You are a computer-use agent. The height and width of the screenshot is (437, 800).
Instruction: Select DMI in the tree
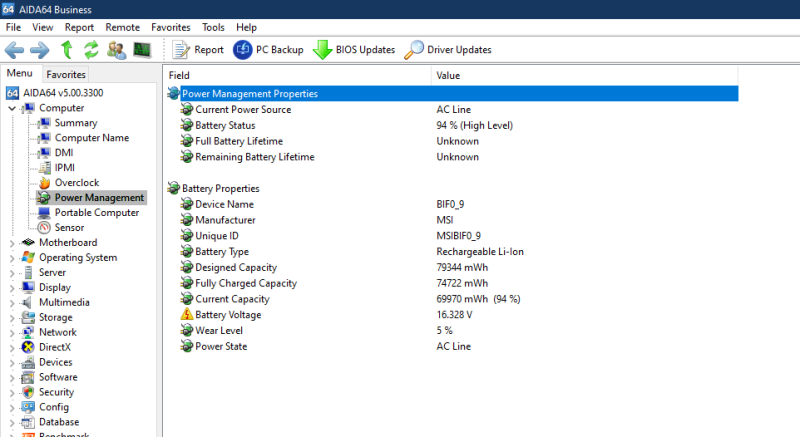click(x=64, y=152)
